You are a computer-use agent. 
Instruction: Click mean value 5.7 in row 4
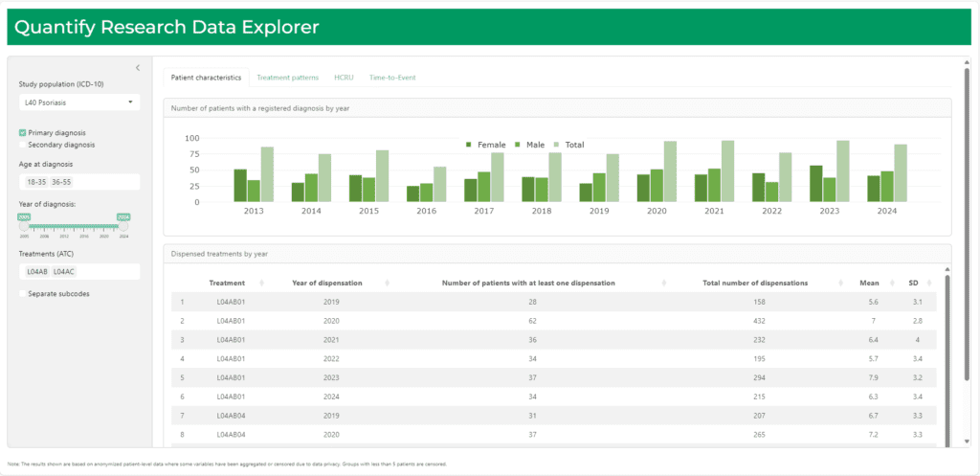(x=873, y=359)
